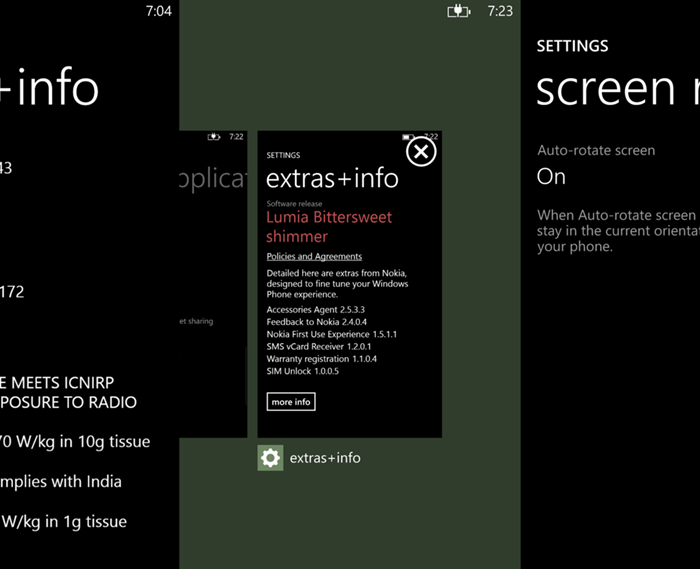This screenshot has height=569, width=700.
Task: Click the 'Lumia Bittersweet shimmer' software release text
Action: pyautogui.click(x=328, y=227)
